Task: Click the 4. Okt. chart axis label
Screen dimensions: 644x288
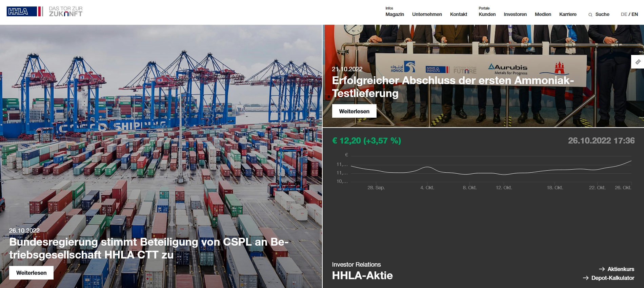Action: [427, 188]
